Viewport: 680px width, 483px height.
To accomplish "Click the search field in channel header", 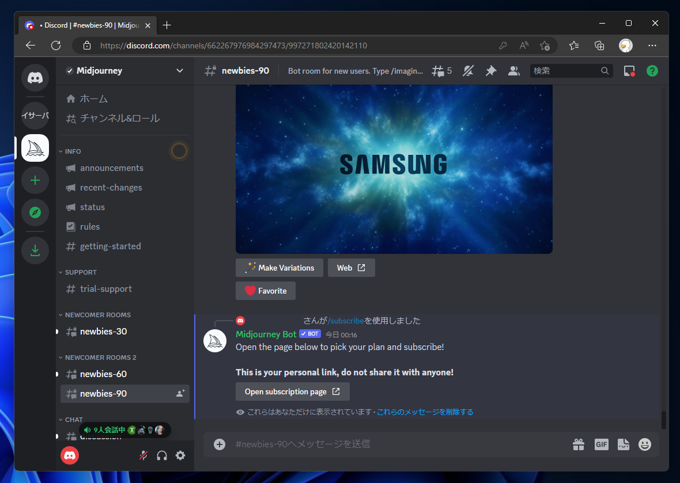I will [x=571, y=71].
